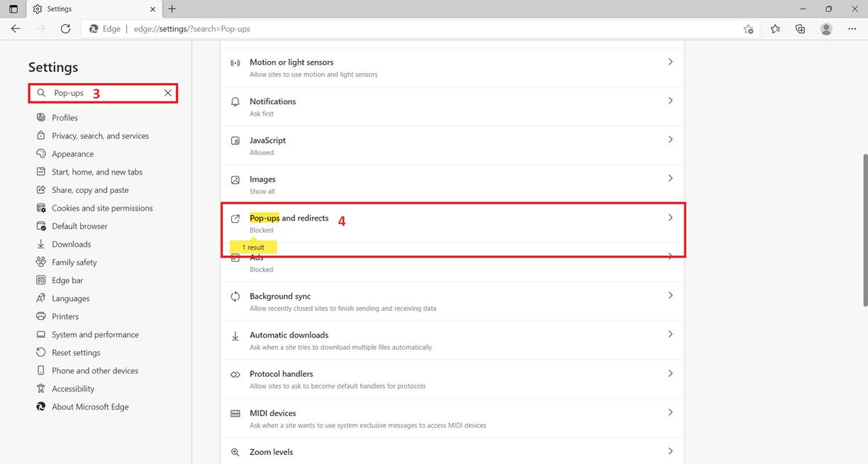
Task: Click the address bar URL
Action: pyautogui.click(x=192, y=29)
